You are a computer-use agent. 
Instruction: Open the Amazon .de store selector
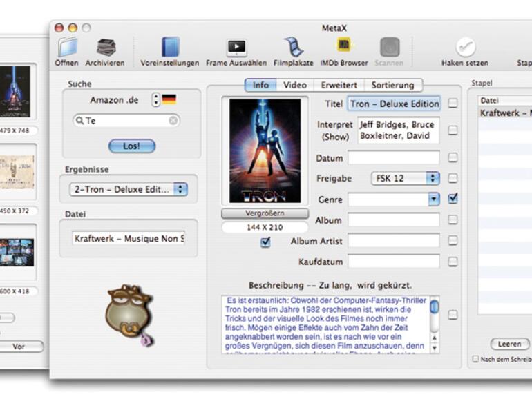point(155,99)
